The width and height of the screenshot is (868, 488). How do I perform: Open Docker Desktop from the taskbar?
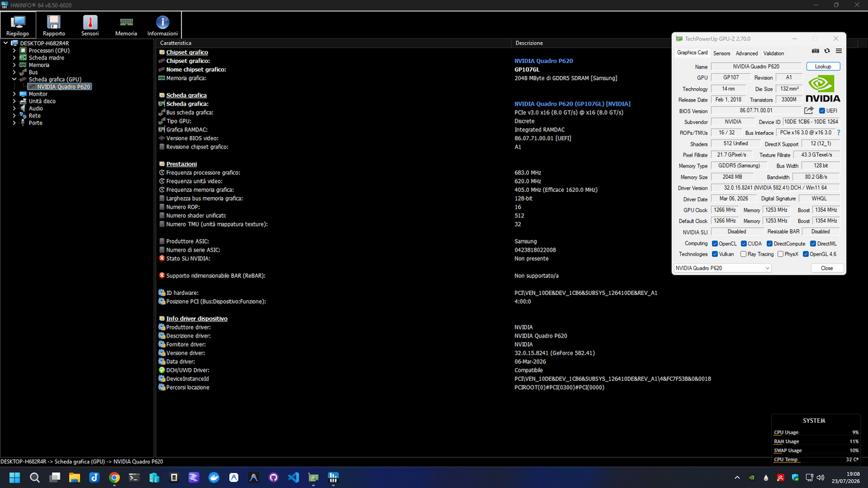coord(214,477)
